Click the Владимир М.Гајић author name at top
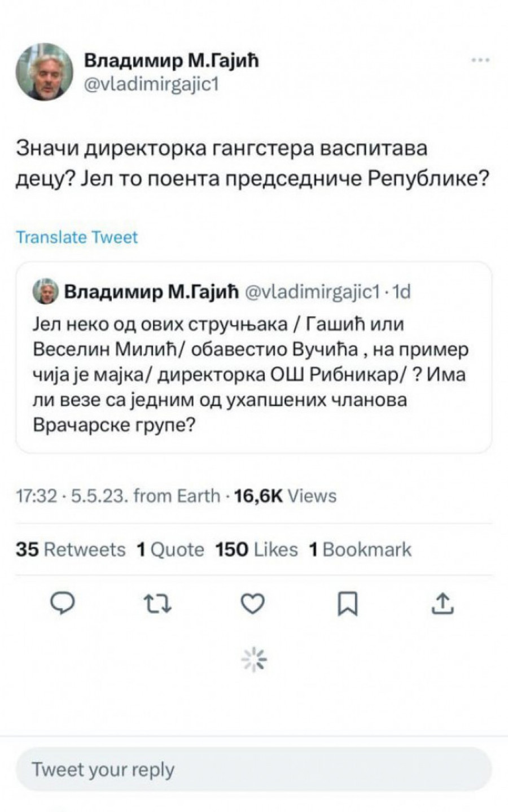Image resolution: width=508 pixels, height=812 pixels. click(x=172, y=60)
